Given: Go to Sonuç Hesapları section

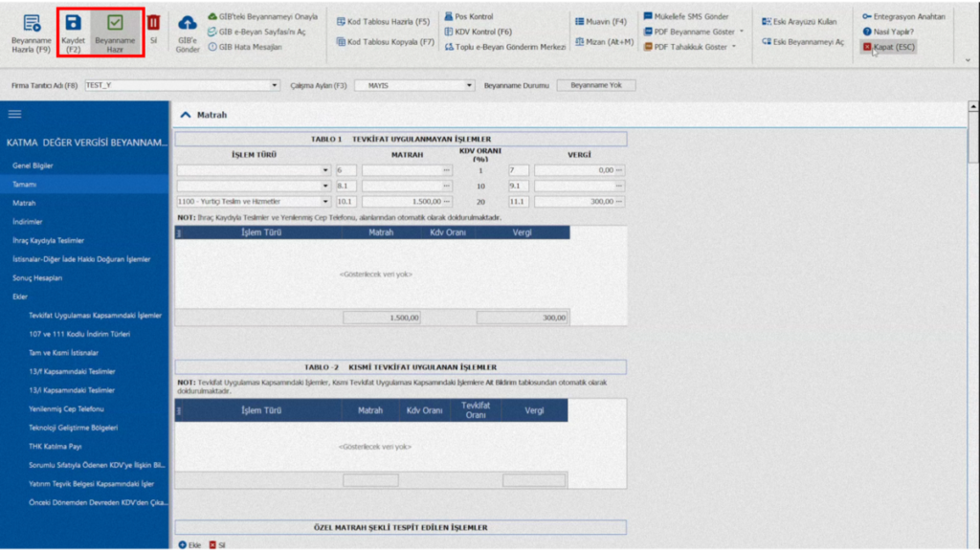Looking at the screenshot, I should click(37, 278).
